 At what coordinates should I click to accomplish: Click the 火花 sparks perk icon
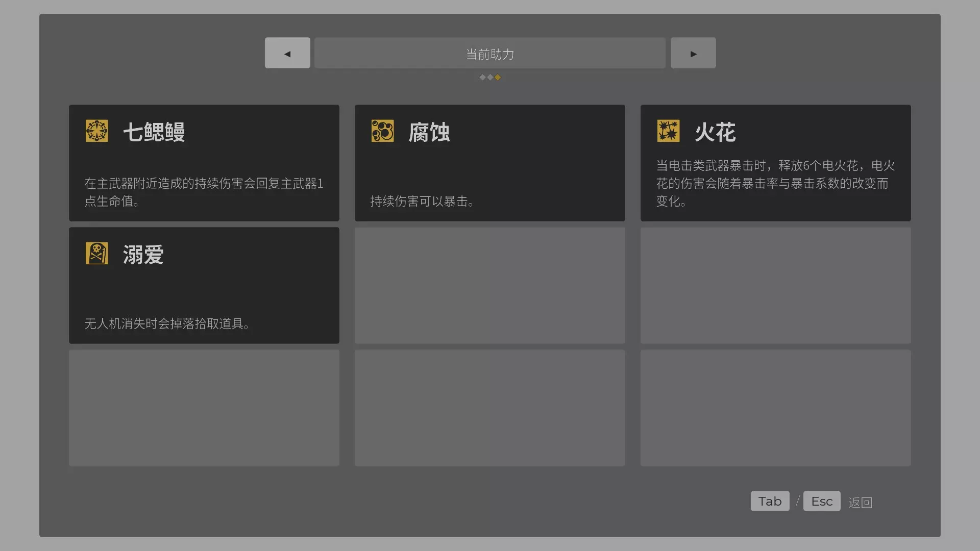point(668,131)
